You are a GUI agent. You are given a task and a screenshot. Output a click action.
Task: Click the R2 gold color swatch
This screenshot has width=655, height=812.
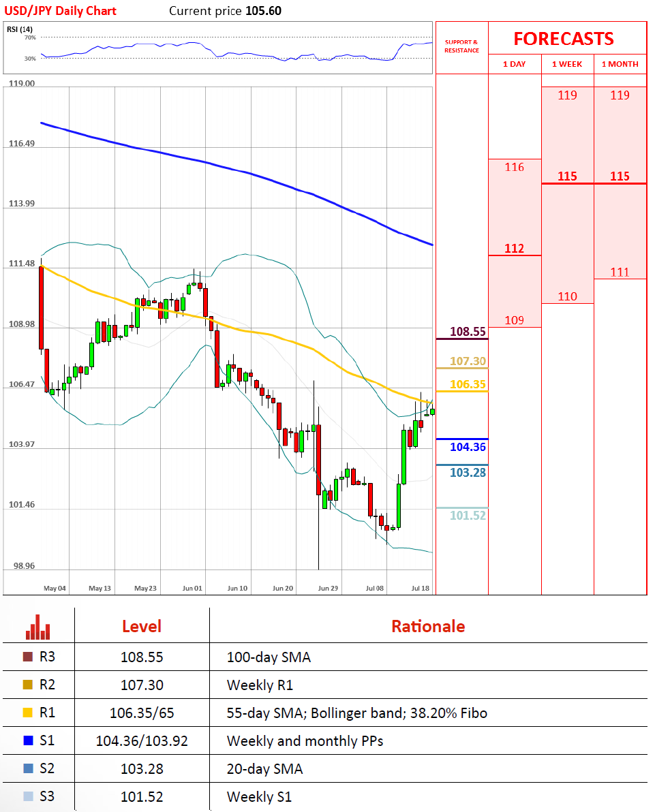(x=28, y=685)
